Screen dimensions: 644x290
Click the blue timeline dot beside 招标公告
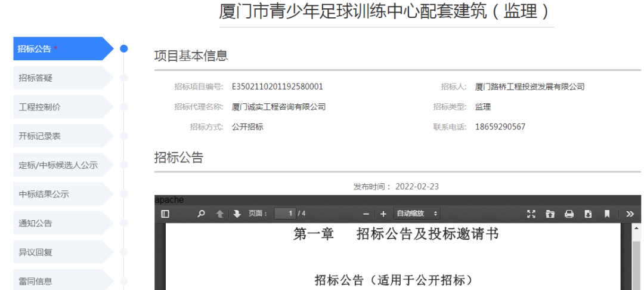coord(123,48)
